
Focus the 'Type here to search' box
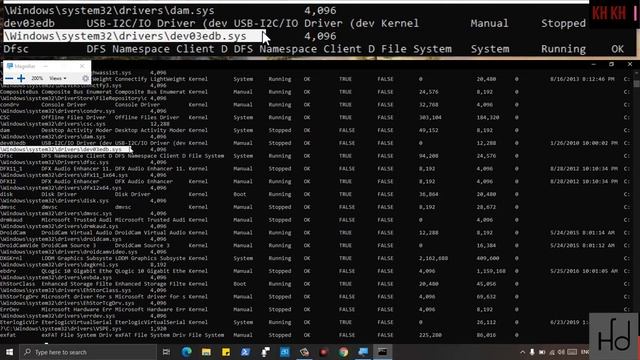pos(88,352)
